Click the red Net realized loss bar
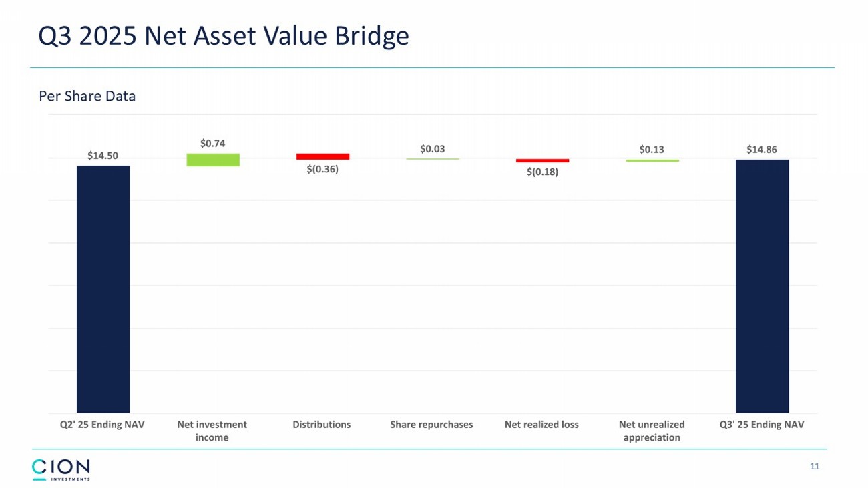868x488 pixels. coord(542,160)
